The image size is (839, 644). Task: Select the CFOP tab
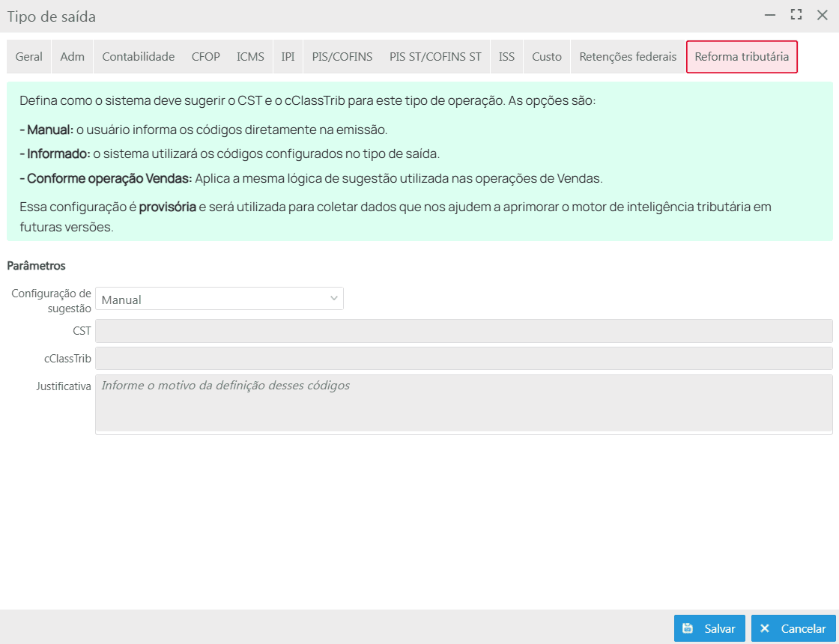click(205, 57)
